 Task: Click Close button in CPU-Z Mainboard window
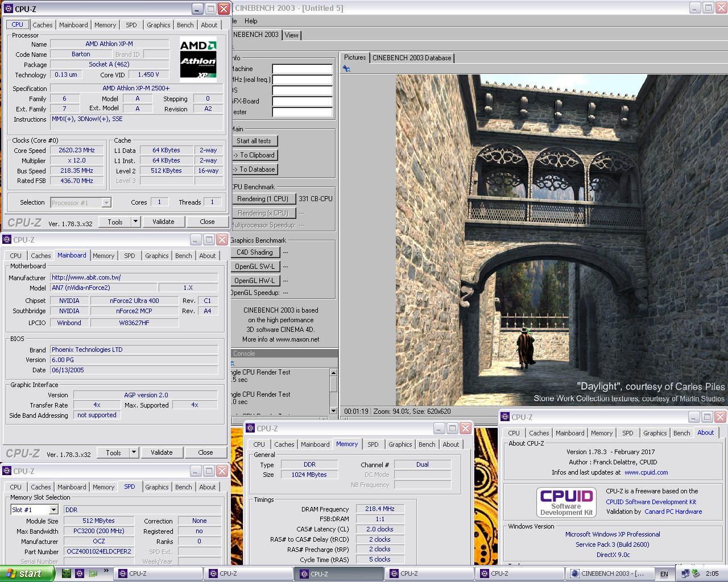point(206,452)
